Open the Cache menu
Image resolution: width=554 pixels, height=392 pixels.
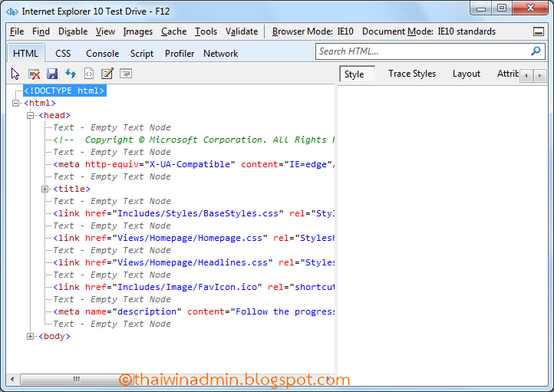tap(174, 31)
